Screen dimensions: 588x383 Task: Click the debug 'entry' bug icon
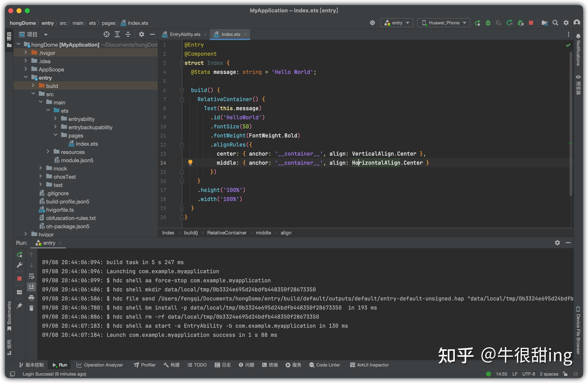point(488,23)
